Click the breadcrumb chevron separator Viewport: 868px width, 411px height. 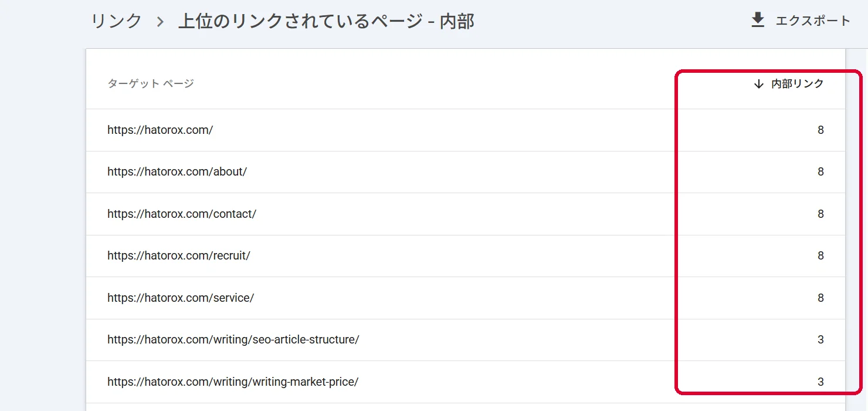tap(160, 22)
